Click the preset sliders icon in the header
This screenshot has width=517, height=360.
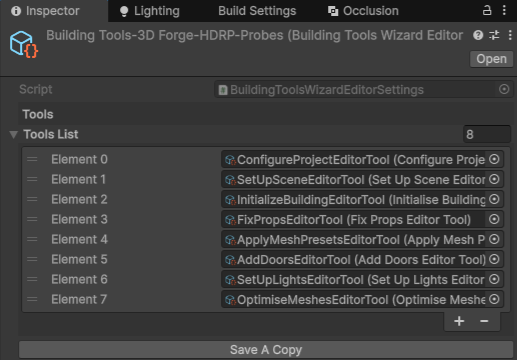point(494,35)
